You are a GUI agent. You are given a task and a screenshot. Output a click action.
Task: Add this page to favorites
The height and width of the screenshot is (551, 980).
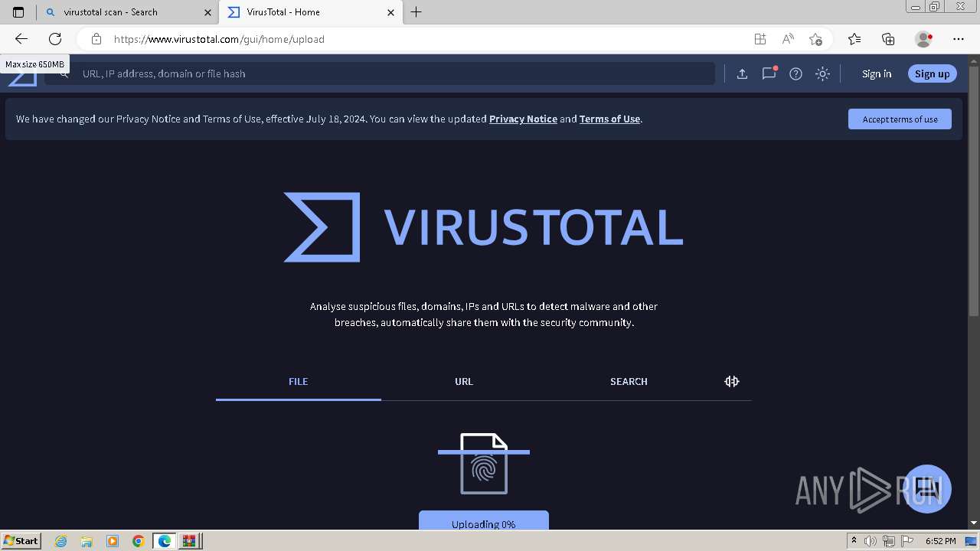point(815,39)
